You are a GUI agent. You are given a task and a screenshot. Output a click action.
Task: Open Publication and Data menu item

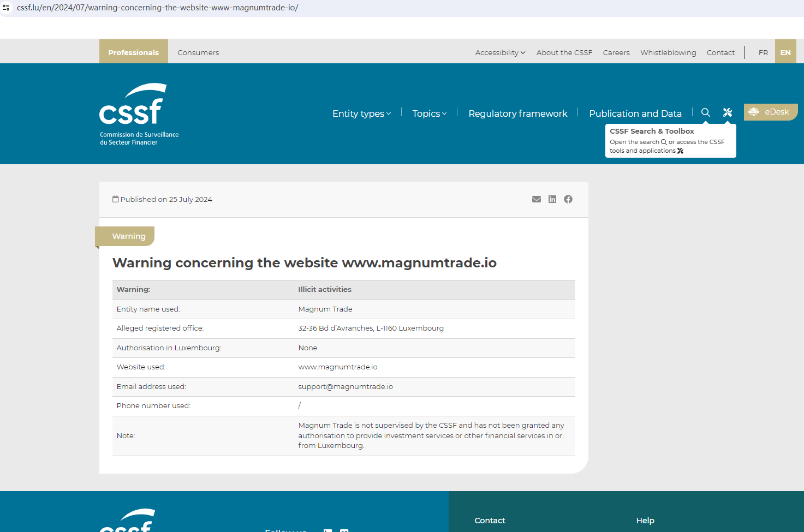635,113
